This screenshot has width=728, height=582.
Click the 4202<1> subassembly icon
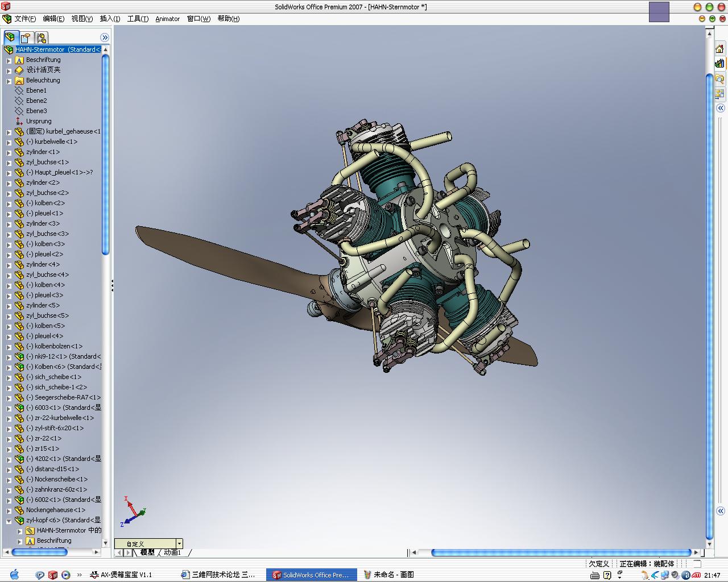tap(19, 459)
